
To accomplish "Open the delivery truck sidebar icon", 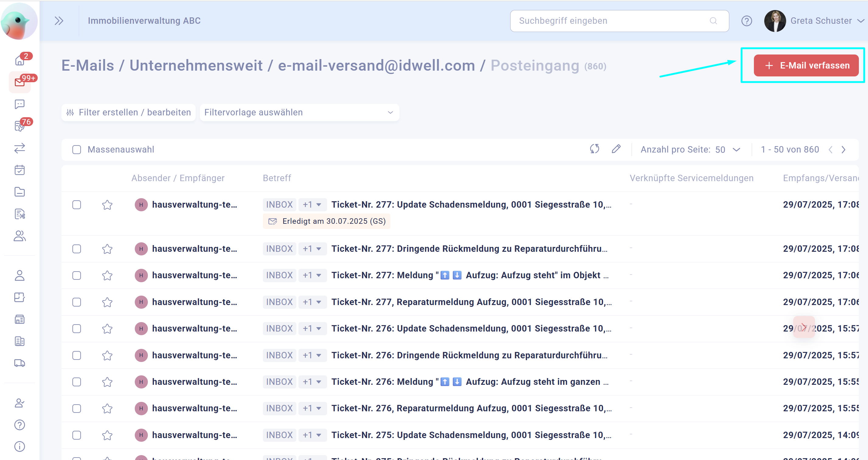I will tap(19, 363).
